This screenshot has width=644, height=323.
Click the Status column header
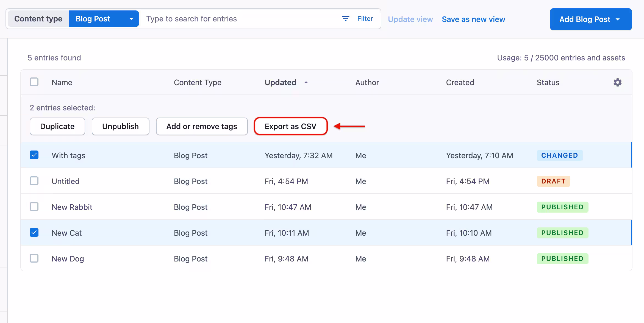pos(548,82)
